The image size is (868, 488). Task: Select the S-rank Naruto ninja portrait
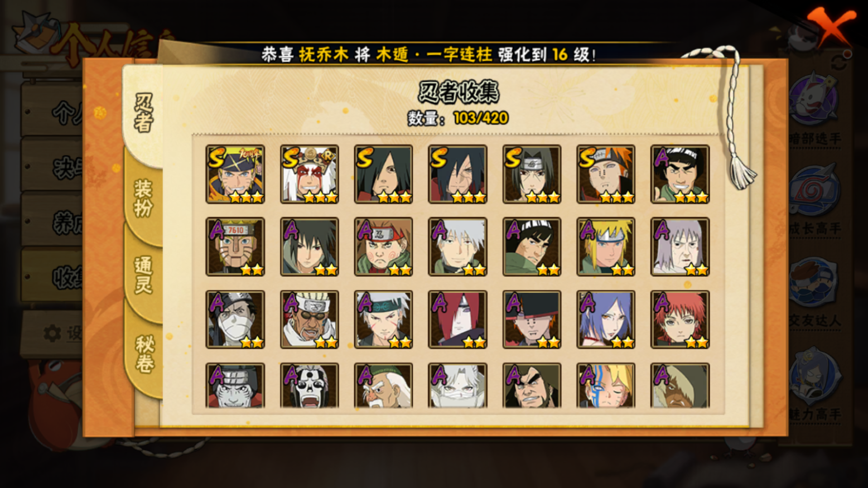pyautogui.click(x=235, y=175)
